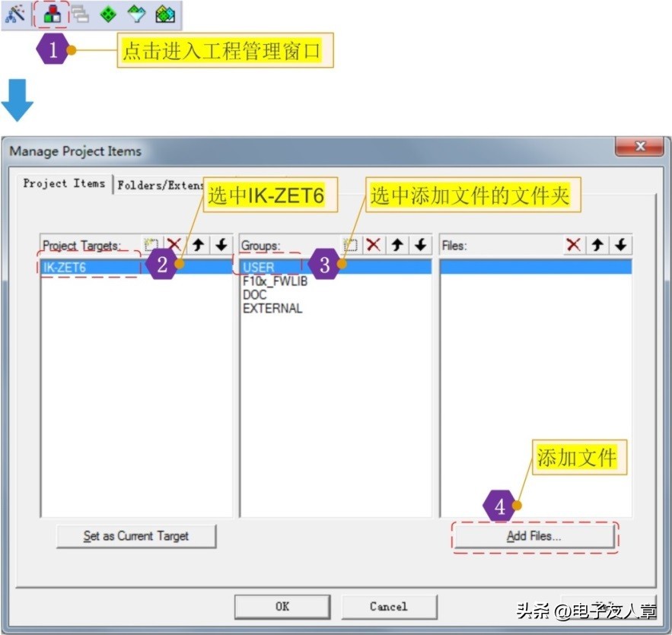Select the DOC group
Viewport: 672px width, 635px height.
(254, 295)
